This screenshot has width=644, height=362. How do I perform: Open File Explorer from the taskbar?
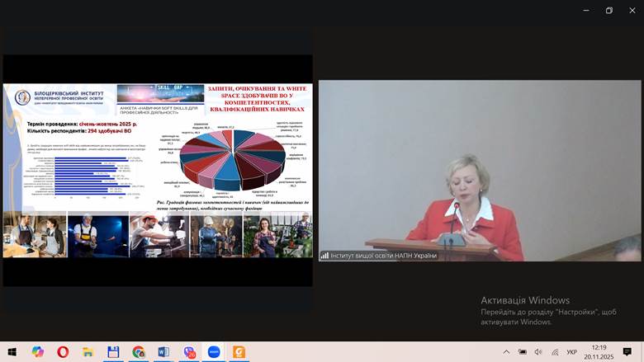pos(88,351)
